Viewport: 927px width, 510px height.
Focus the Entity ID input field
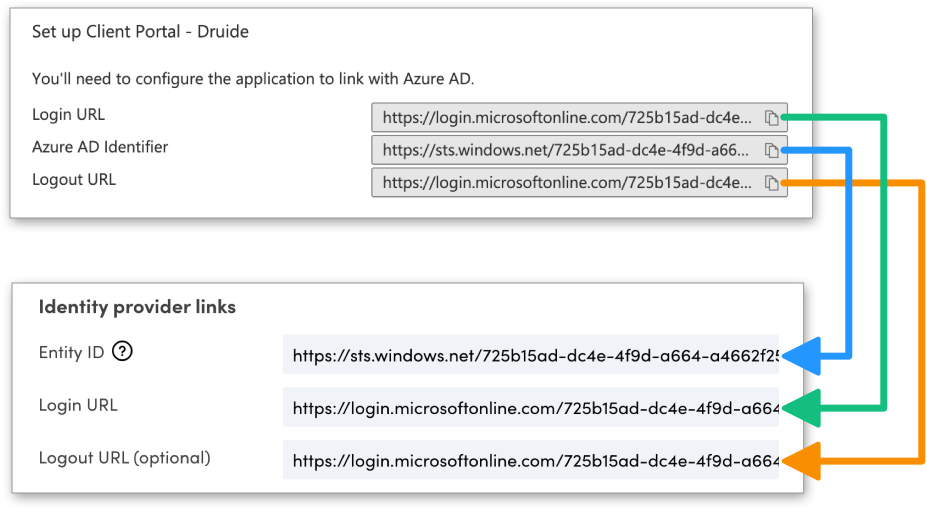pyautogui.click(x=530, y=355)
